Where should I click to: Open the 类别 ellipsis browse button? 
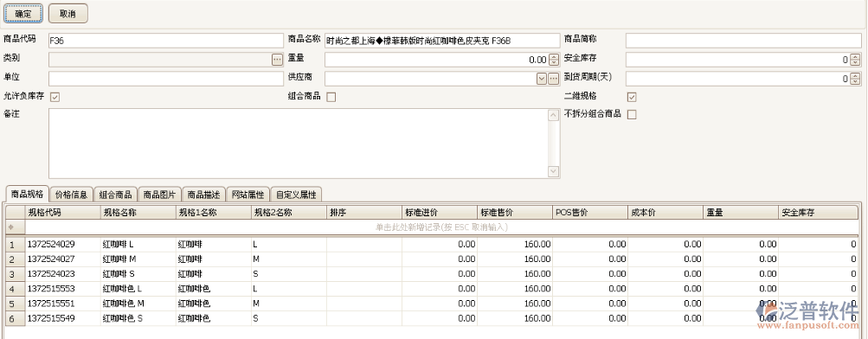pos(277,60)
